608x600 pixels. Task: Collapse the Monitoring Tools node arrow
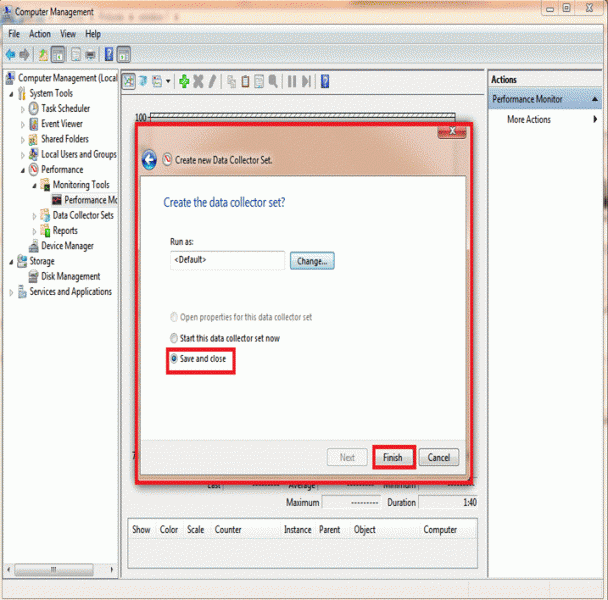[34, 186]
